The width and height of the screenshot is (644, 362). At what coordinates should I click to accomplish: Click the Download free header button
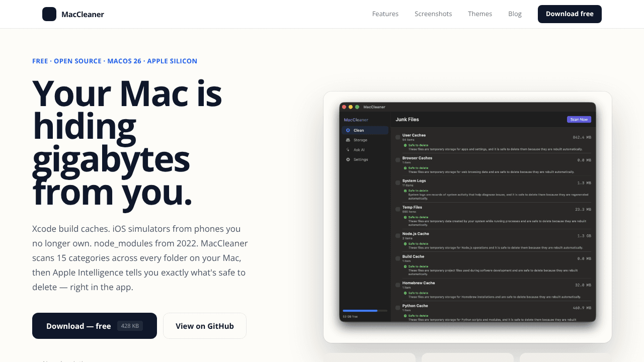point(570,14)
